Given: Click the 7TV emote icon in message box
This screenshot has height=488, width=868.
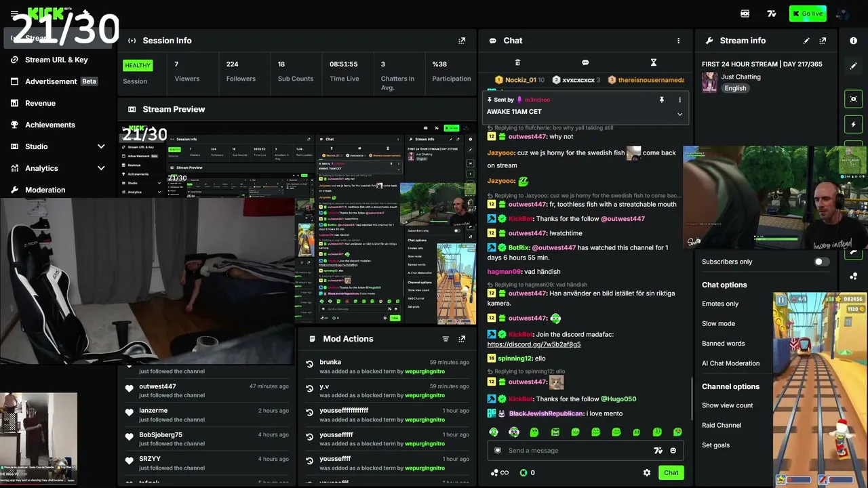Looking at the screenshot, I should tap(657, 451).
